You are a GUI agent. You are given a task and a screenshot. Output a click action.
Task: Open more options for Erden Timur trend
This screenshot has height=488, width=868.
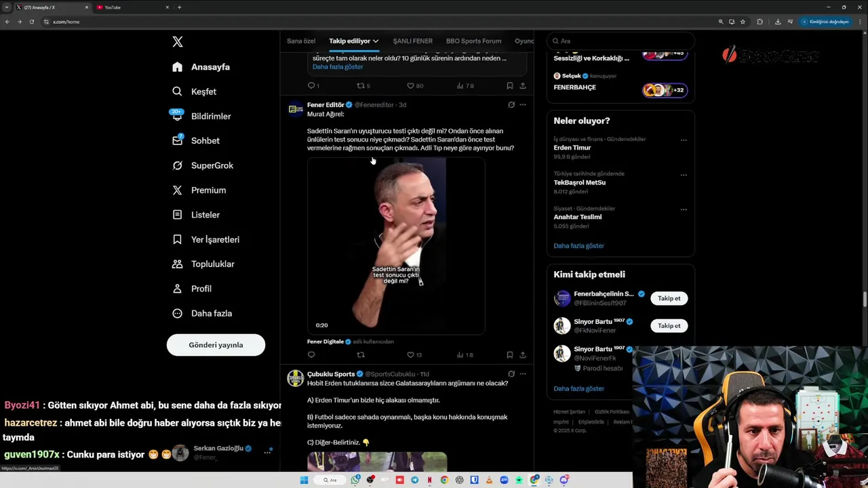point(684,140)
